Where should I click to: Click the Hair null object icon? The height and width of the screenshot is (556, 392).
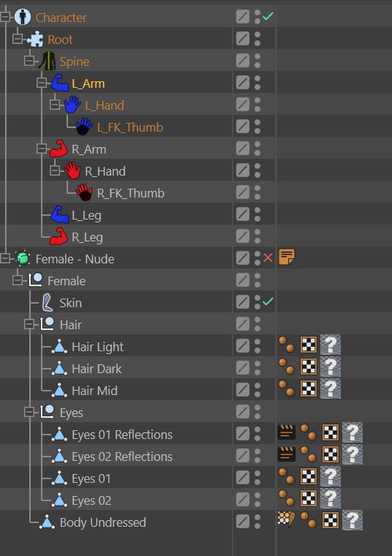[x=47, y=324]
